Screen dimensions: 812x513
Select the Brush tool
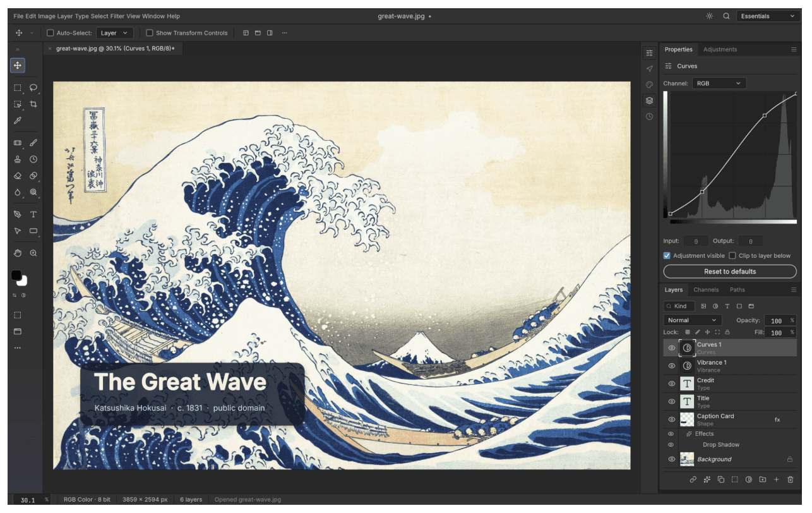pos(33,143)
